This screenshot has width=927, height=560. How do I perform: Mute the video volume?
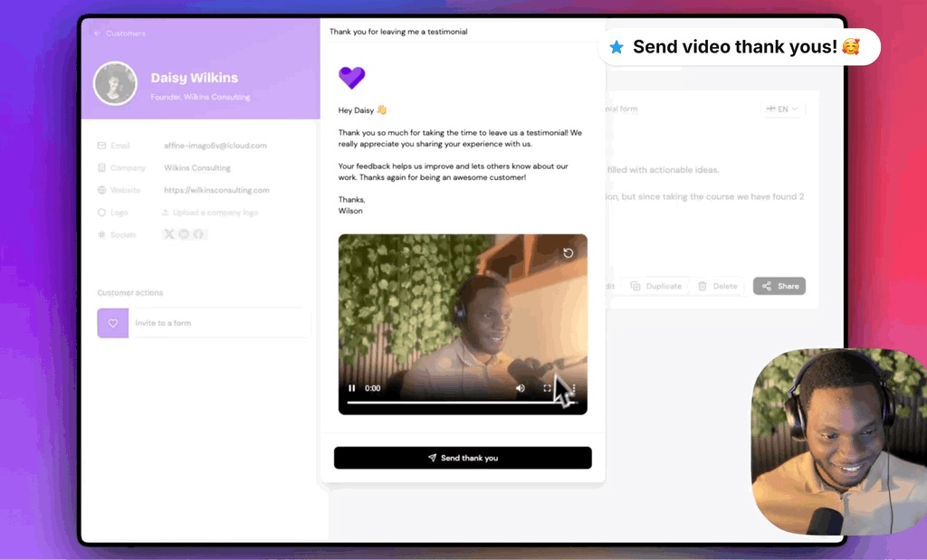[x=521, y=388]
